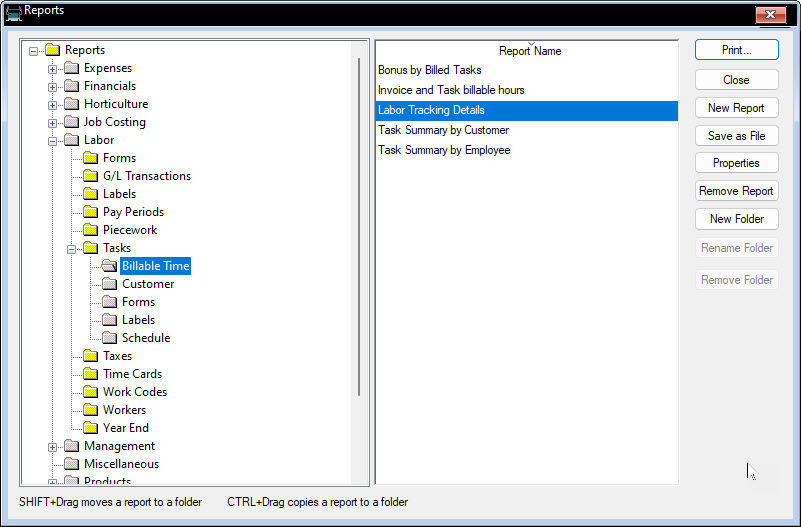Select the Piecework yellow folder icon
The width and height of the screenshot is (801, 527).
(x=90, y=230)
